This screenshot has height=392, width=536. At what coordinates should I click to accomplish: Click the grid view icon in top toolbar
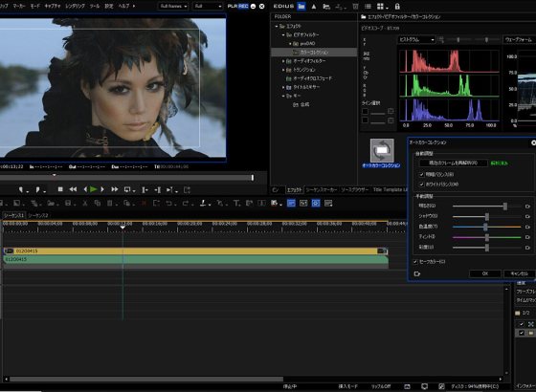pyautogui.click(x=380, y=7)
